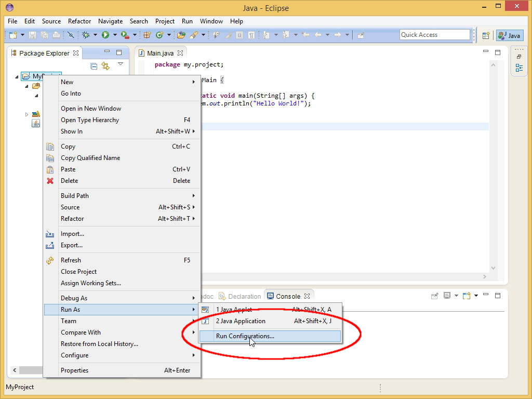Click Refresh in the context menu
This screenshot has width=532, height=399.
click(122, 260)
